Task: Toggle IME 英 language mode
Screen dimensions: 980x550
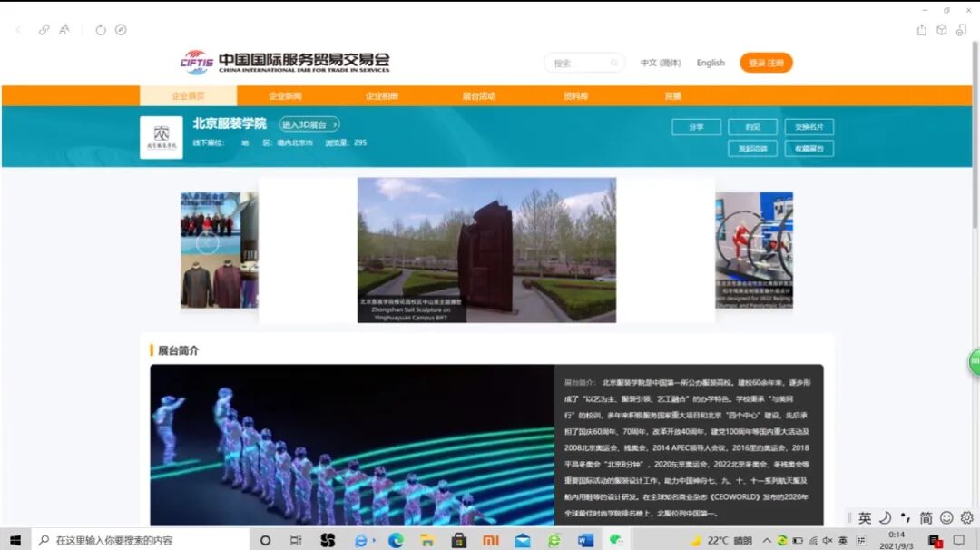Action: pyautogui.click(x=865, y=517)
